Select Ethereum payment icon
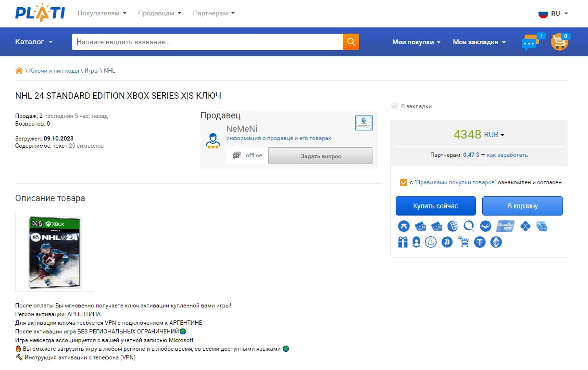 496,242
